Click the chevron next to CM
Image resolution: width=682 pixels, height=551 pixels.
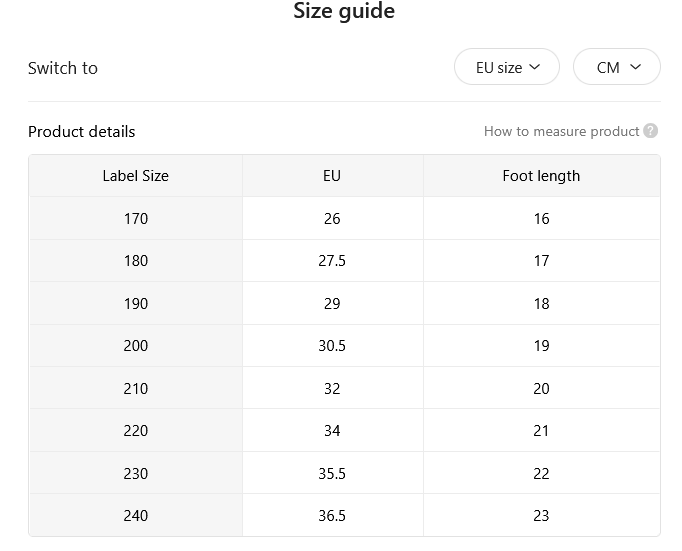[635, 67]
